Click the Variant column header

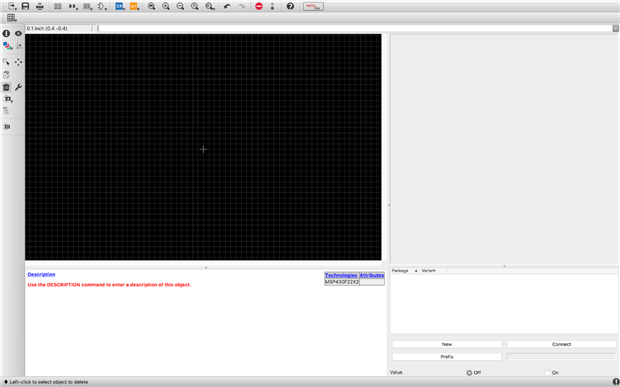pos(433,271)
